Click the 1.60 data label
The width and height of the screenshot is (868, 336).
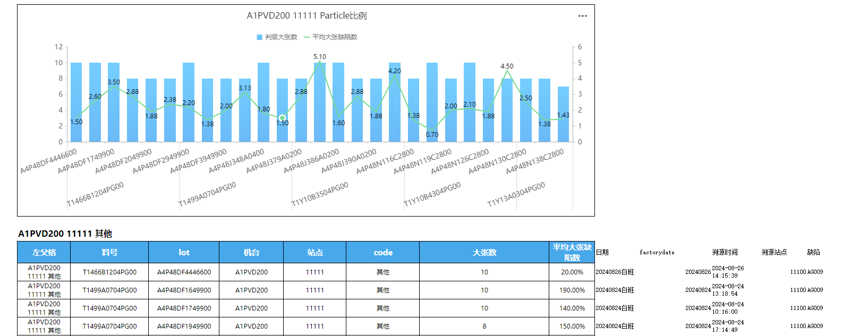point(338,123)
